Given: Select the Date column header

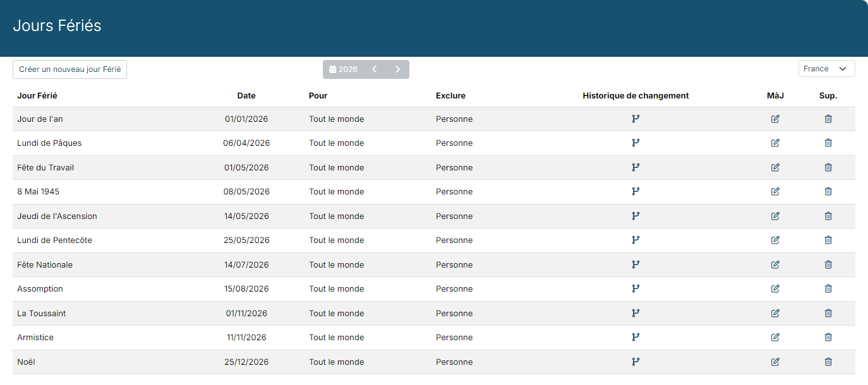Looking at the screenshot, I should [x=246, y=96].
